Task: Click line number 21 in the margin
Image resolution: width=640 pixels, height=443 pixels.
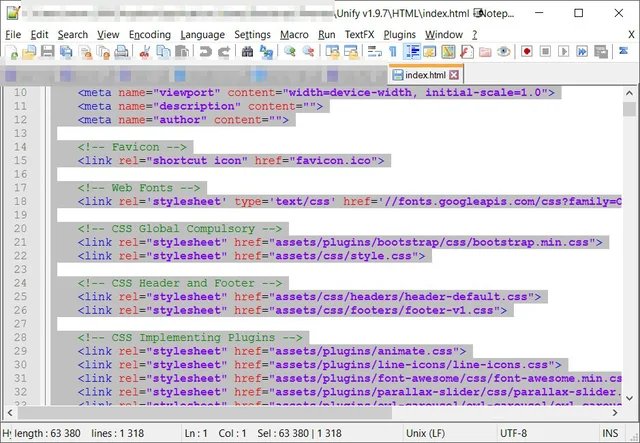Action: 20,242
